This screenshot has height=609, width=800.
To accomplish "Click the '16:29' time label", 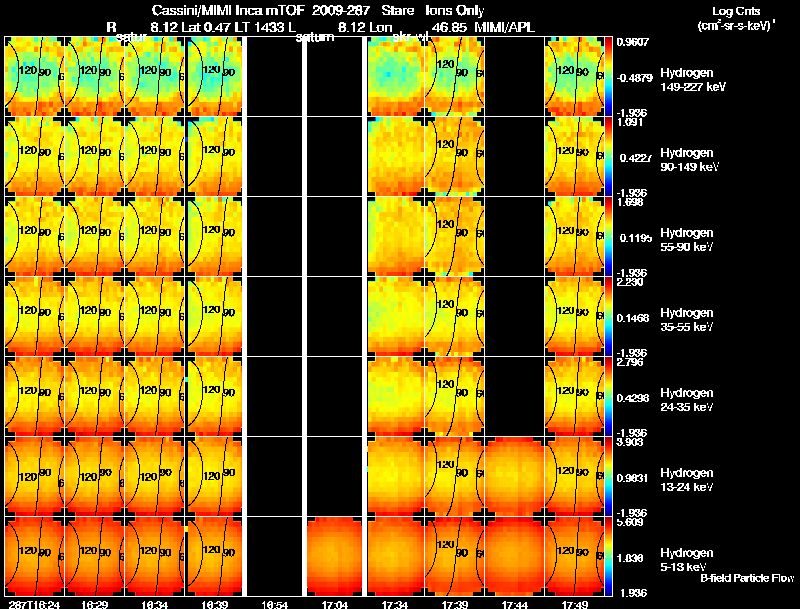I will pos(94,604).
